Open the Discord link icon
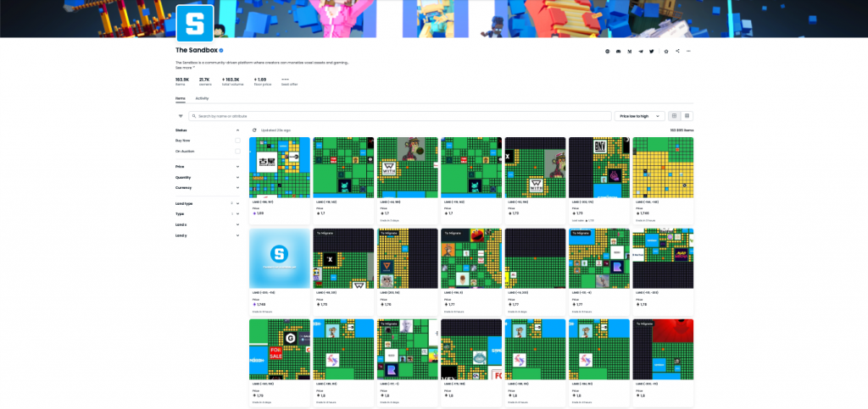The height and width of the screenshot is (409, 868). (x=618, y=52)
